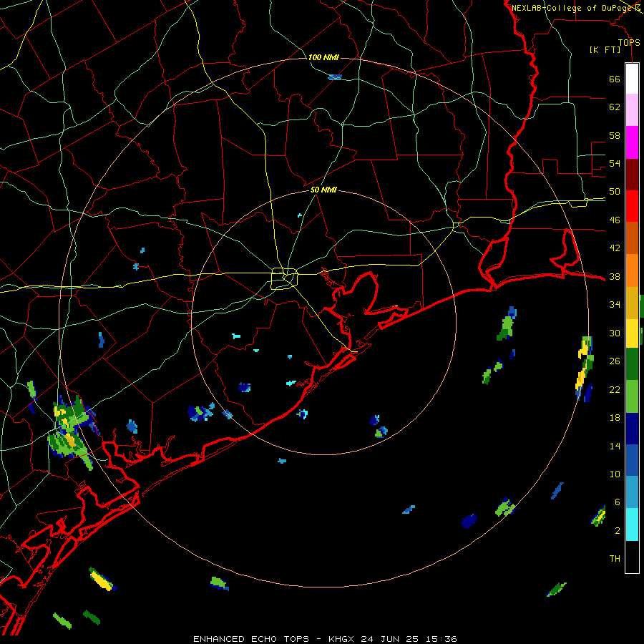Click the white color swatch near 66
This screenshot has height=644, width=644.
(632, 79)
